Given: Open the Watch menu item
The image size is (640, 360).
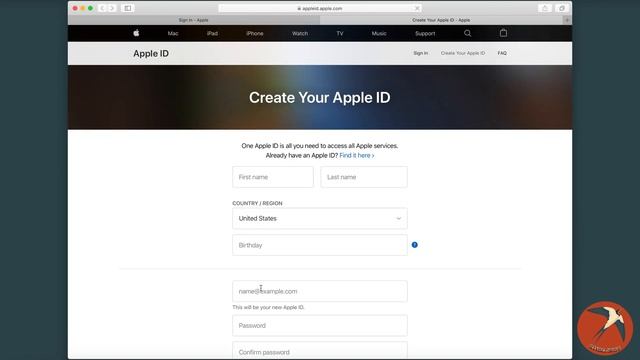Looking at the screenshot, I should (300, 33).
